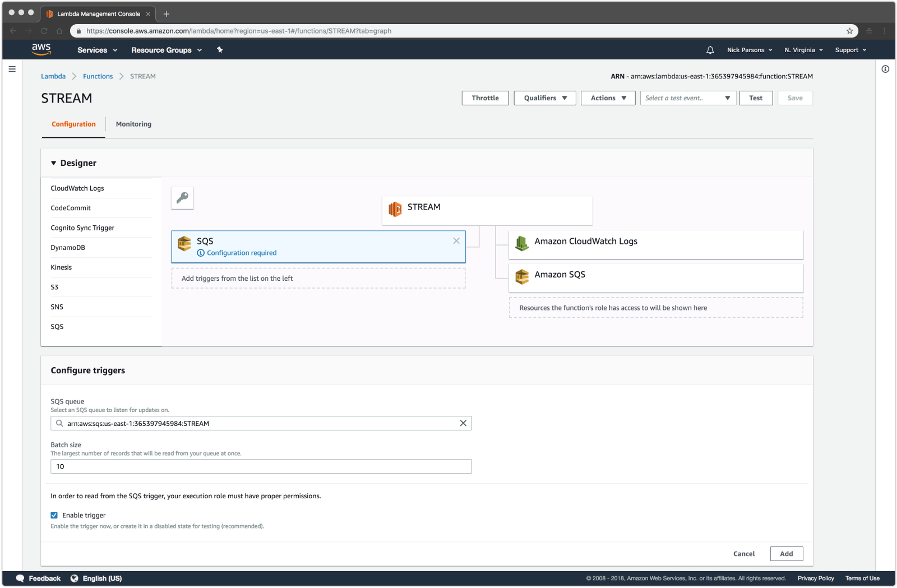
Task: Toggle the Enable trigger checkbox
Action: pos(54,515)
